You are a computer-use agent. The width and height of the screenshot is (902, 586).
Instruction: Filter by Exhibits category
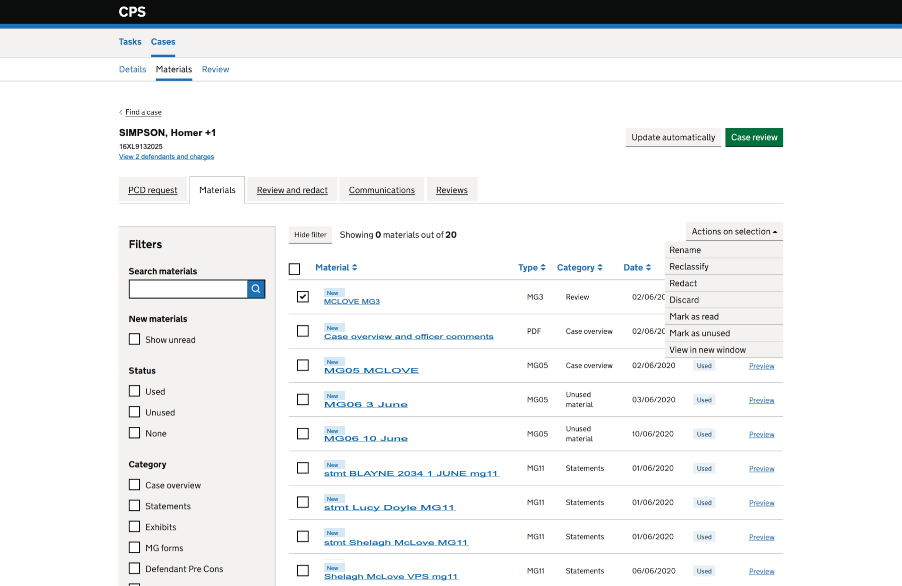135,526
